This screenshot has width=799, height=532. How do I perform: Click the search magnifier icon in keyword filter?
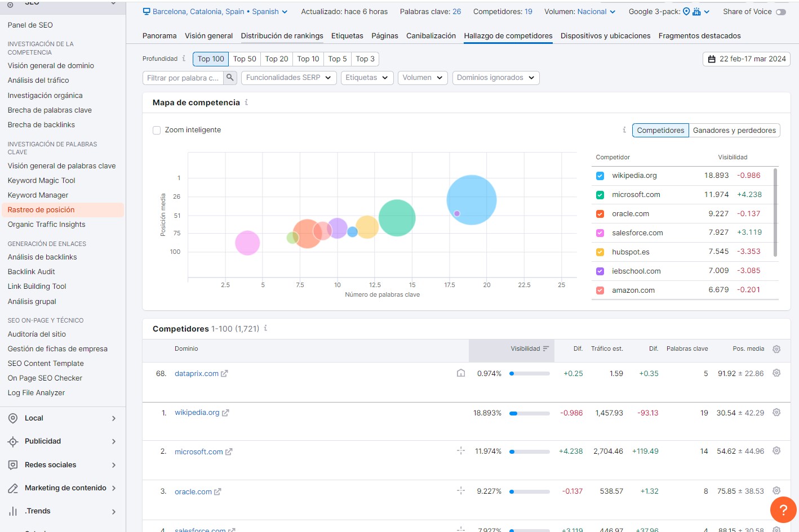tap(230, 78)
